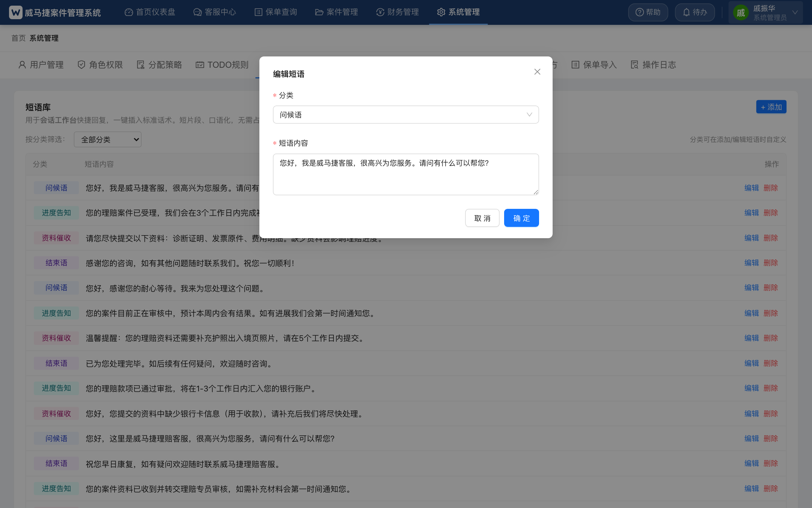Click the 威马捷 W logo icon

16,12
